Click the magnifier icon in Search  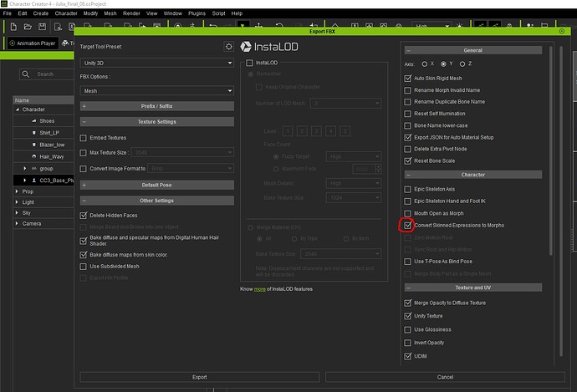(x=25, y=74)
